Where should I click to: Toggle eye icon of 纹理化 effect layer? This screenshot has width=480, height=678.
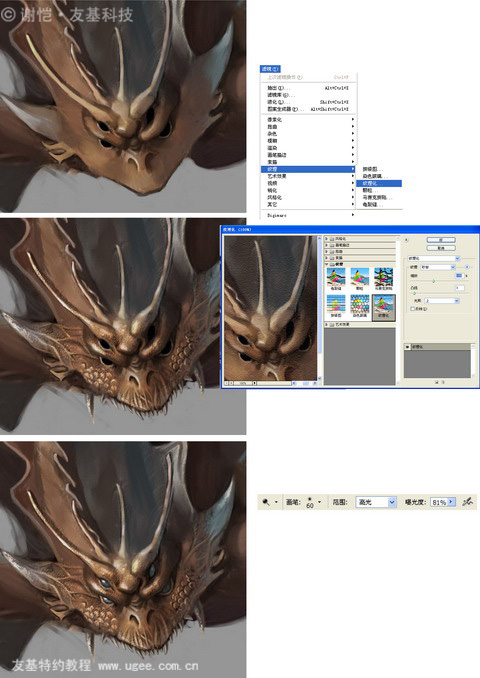pos(407,347)
